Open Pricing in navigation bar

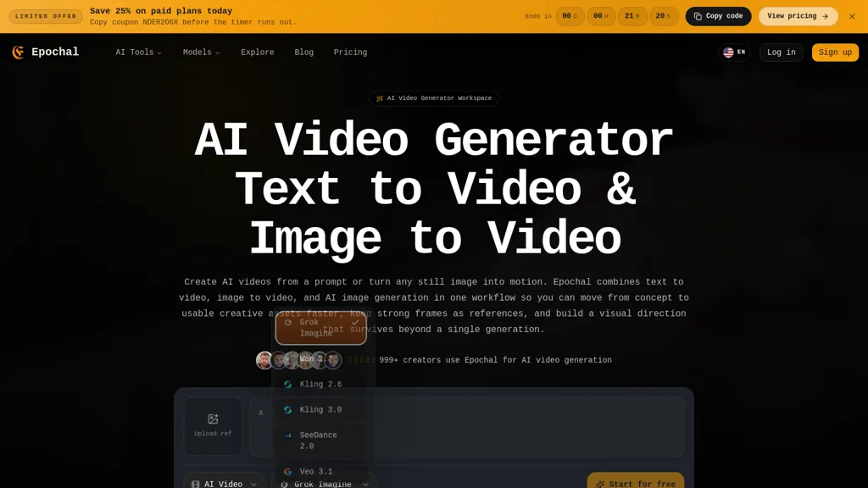tap(350, 52)
